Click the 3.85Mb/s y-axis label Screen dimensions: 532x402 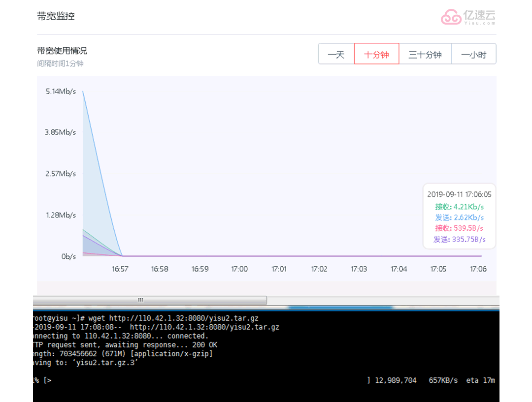[x=61, y=132]
